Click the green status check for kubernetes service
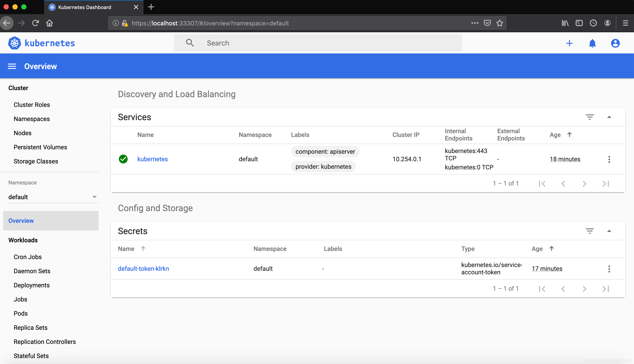 [x=123, y=159]
